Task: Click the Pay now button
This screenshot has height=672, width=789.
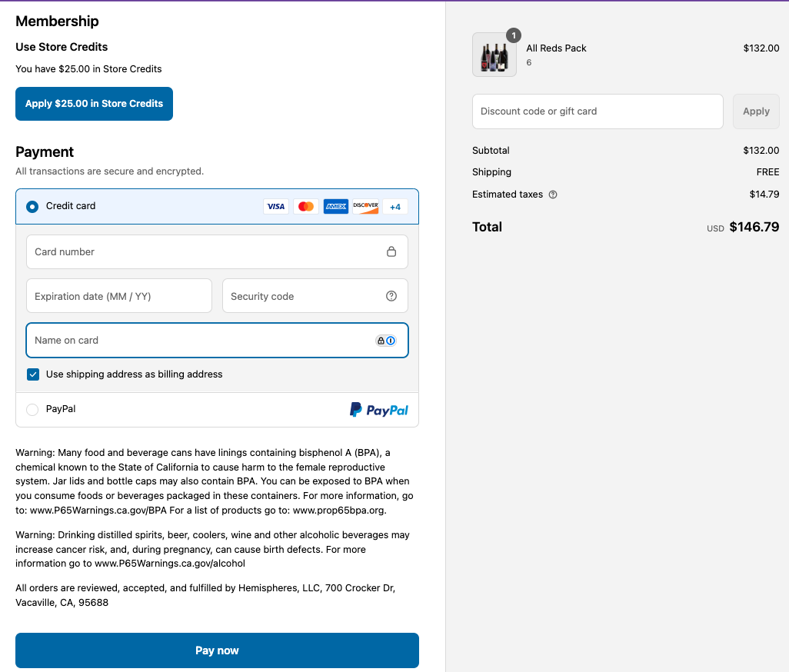Action: click(218, 650)
